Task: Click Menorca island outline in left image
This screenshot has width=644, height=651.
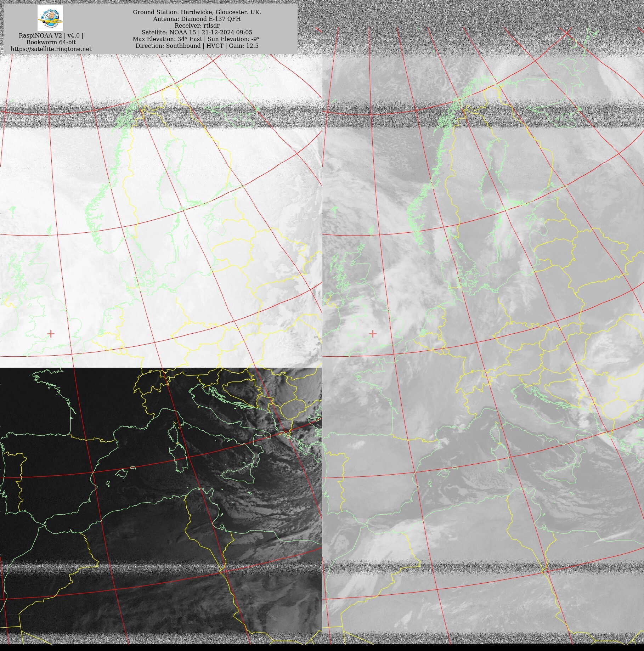Action: click(133, 468)
